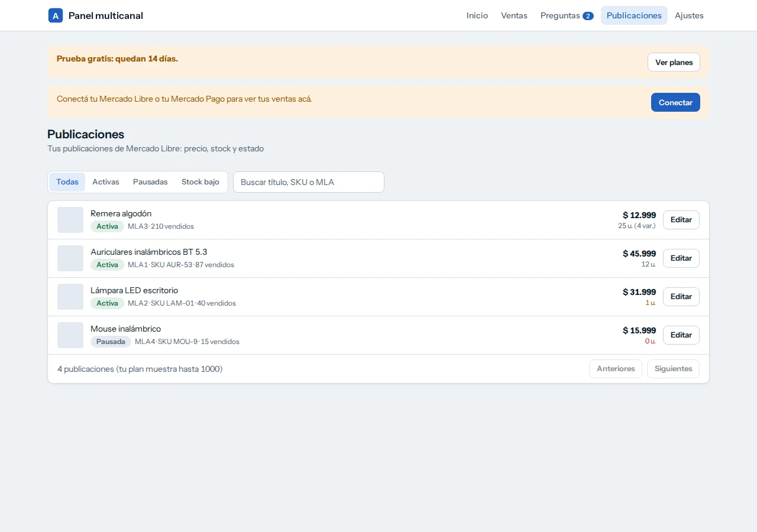Click the Anteriores pagination button

coord(616,369)
